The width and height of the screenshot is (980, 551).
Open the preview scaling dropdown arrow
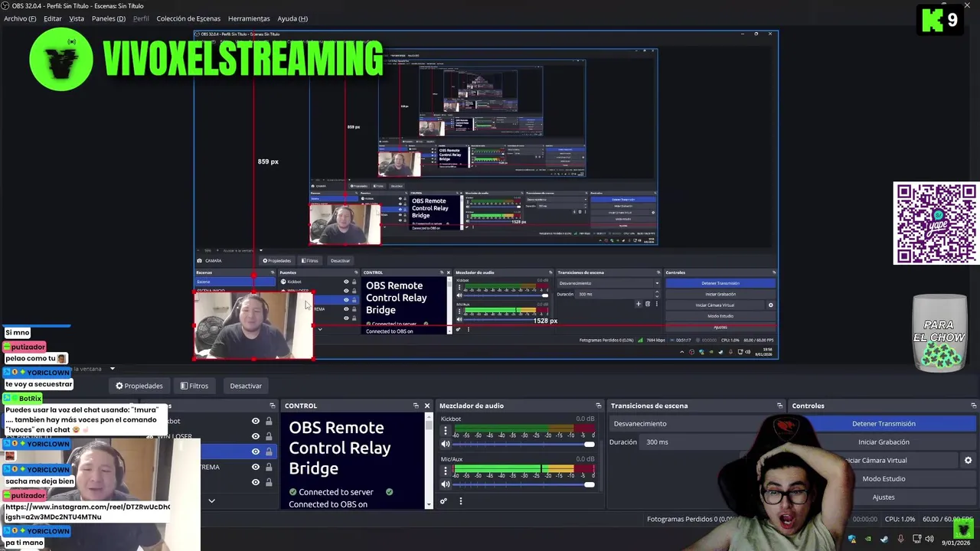[112, 369]
